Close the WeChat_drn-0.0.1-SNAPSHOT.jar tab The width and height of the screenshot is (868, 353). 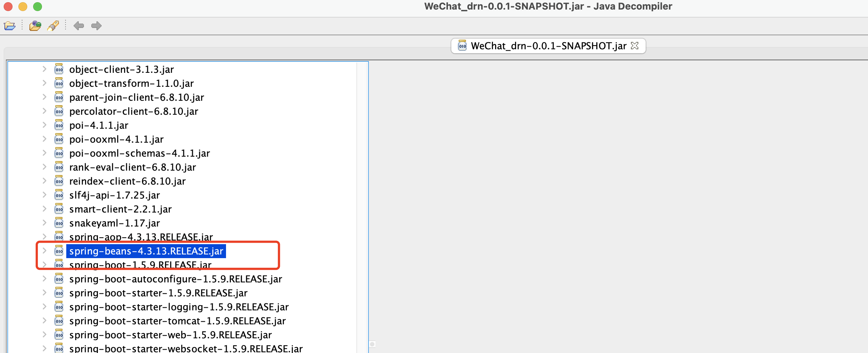tap(635, 46)
